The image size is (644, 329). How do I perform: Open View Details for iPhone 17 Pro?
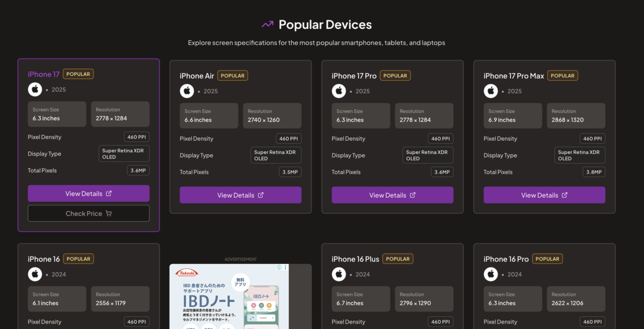(x=392, y=195)
